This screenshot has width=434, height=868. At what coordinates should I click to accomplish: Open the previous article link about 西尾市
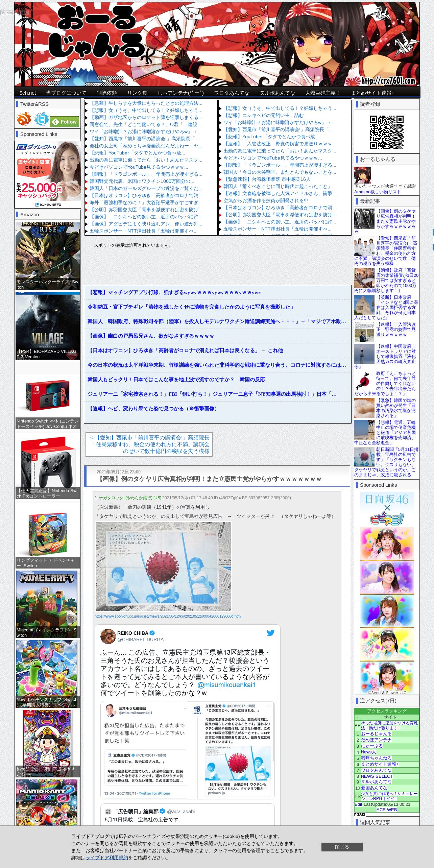pos(149,444)
